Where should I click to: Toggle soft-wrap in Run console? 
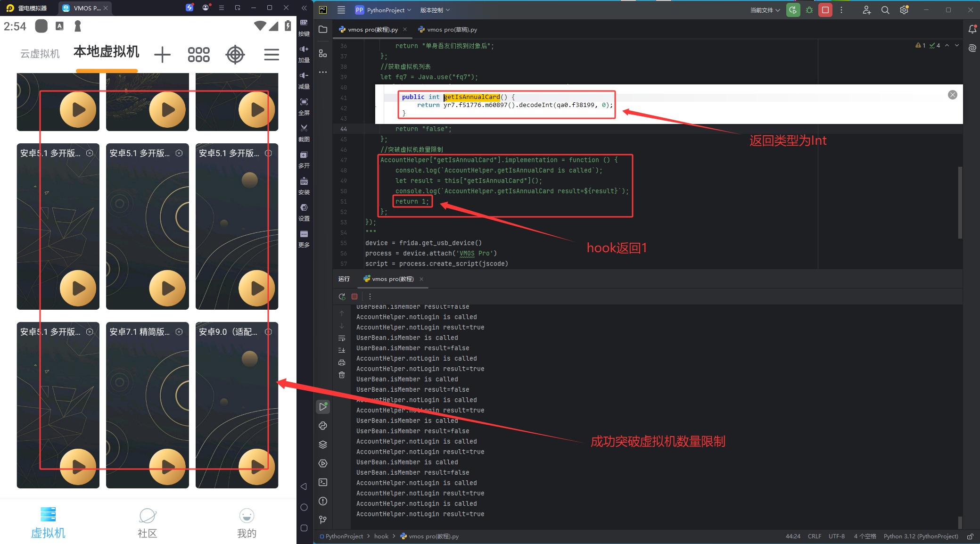342,338
